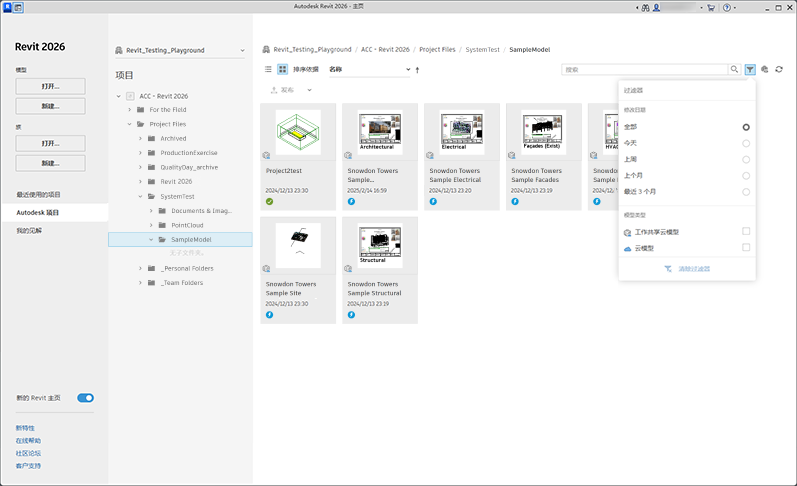Close the filter panel via funnel icon
The image size is (797, 486).
point(750,69)
